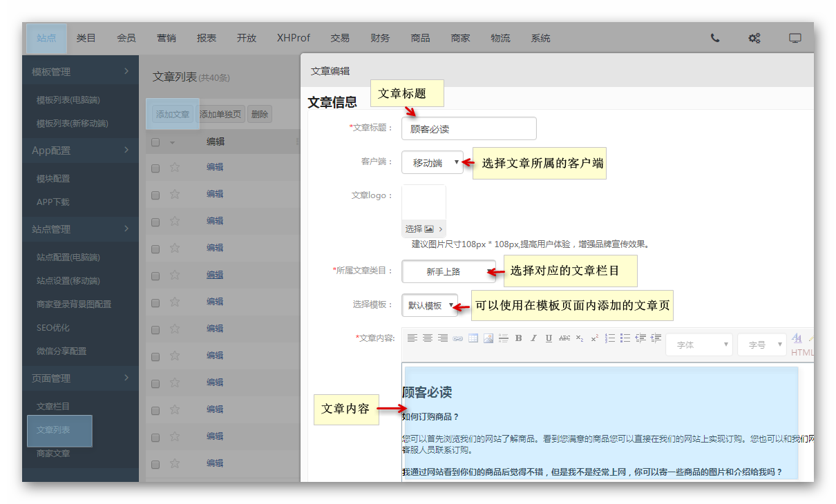Open 微信分享配置 in sidebar

61,351
